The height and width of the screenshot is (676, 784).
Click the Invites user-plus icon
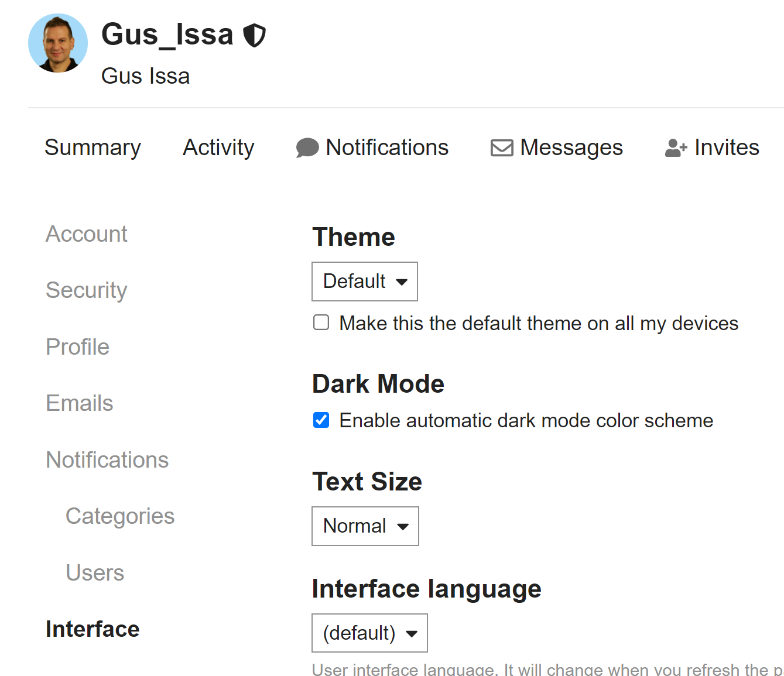676,148
